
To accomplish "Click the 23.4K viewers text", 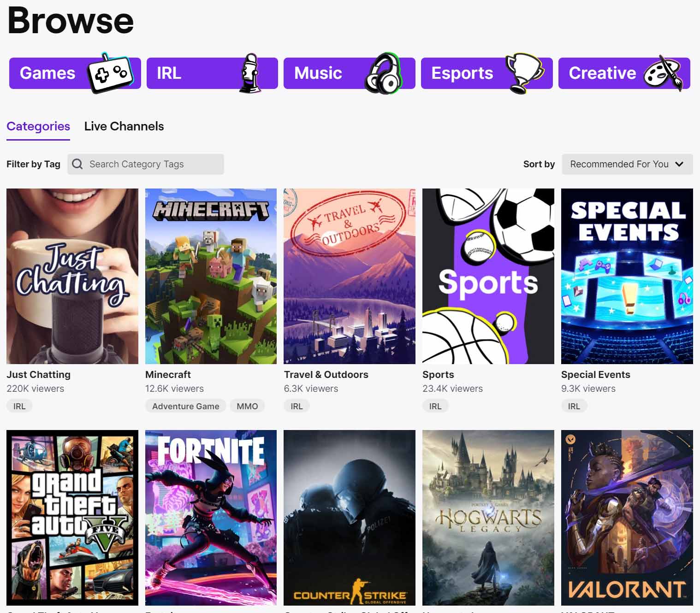I will (x=453, y=389).
